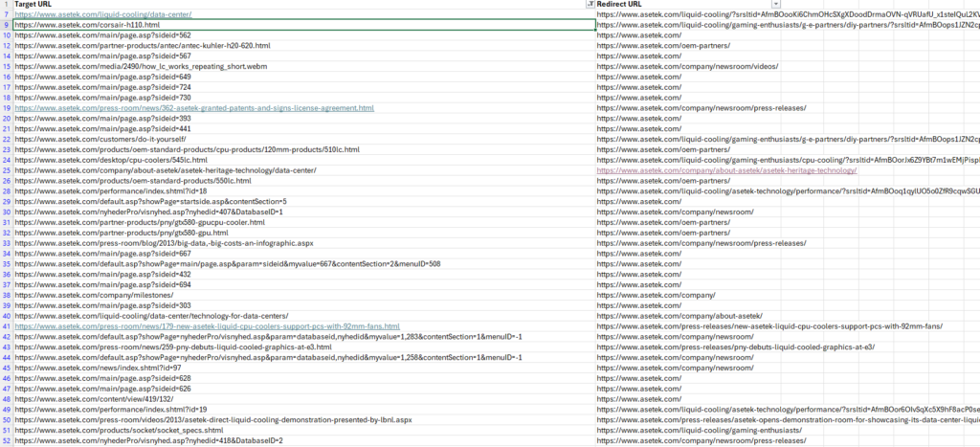980x447 pixels.
Task: Select the content/view/419/132/ cell
Action: tap(303, 399)
